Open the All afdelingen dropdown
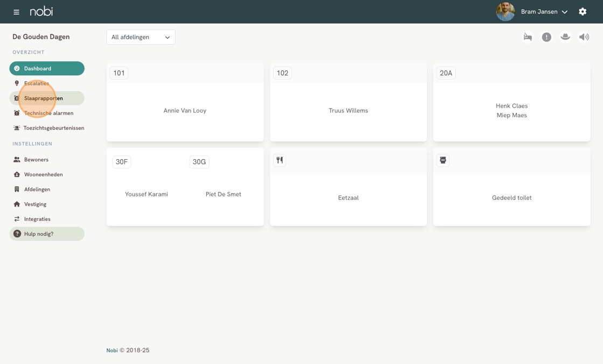The width and height of the screenshot is (603, 364). [x=141, y=37]
